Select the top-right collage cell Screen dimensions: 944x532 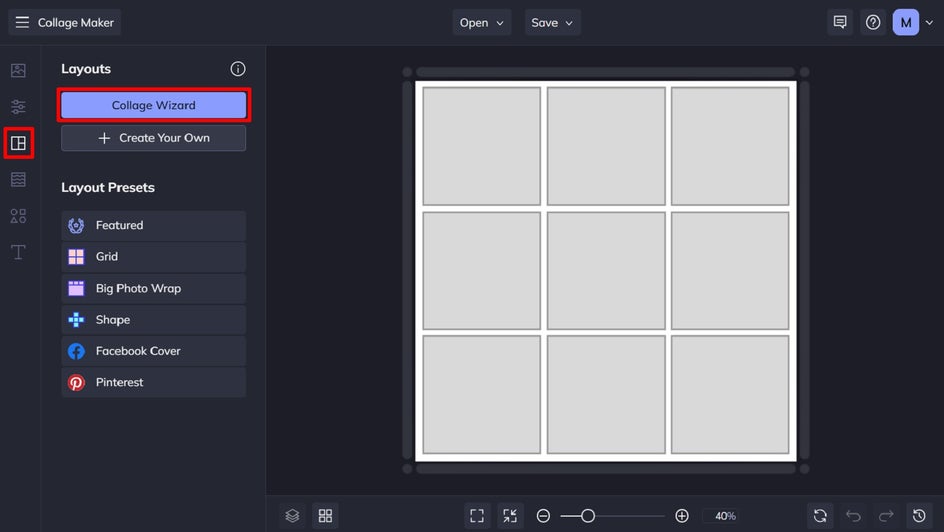coord(730,146)
